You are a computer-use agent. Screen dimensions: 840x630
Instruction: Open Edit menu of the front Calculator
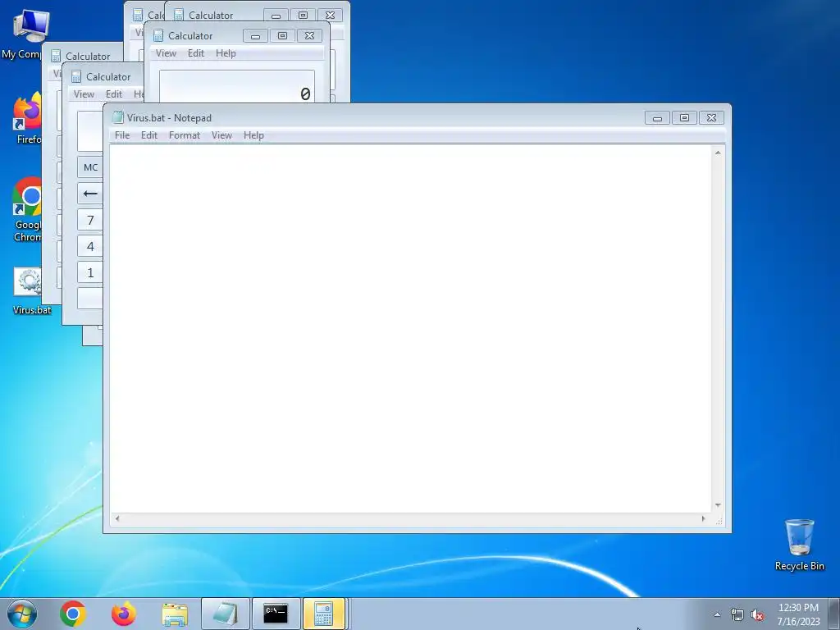click(195, 53)
